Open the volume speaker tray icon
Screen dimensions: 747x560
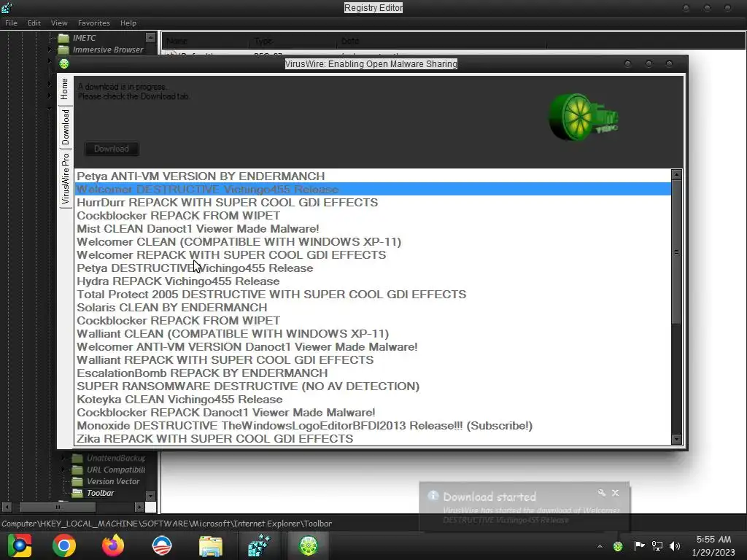675,545
